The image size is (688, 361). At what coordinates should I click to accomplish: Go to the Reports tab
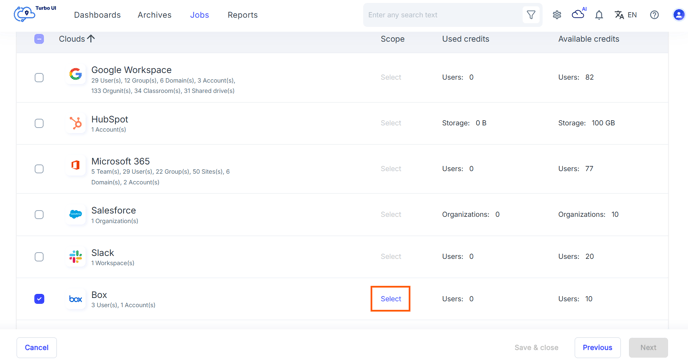coord(242,15)
